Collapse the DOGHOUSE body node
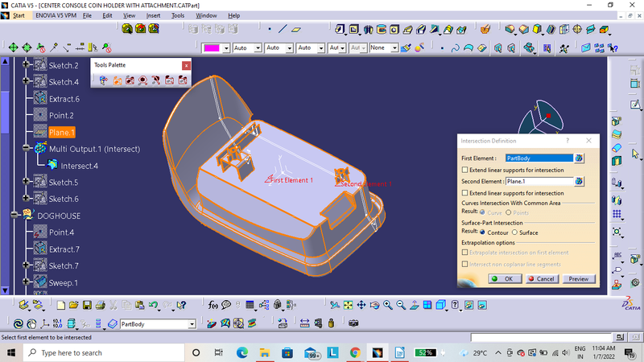The image size is (644, 362). coord(14,215)
